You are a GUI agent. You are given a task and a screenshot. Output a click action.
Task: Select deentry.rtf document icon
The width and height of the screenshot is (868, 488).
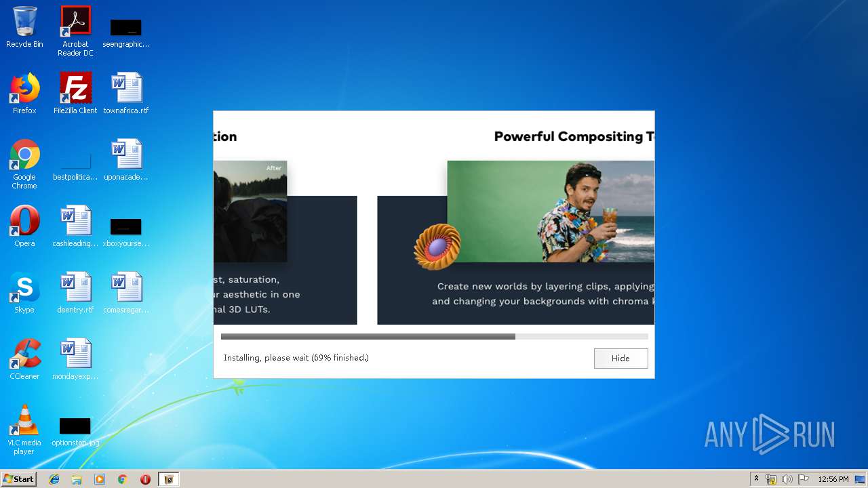tap(75, 293)
